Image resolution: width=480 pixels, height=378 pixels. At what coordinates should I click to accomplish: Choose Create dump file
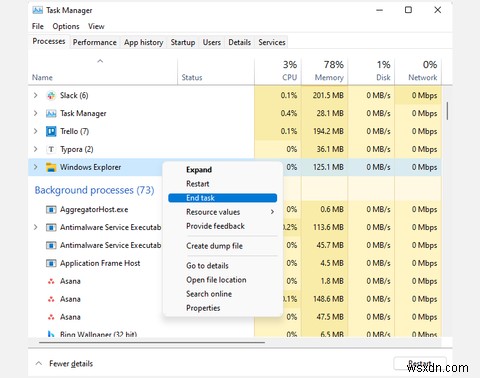pos(223,246)
